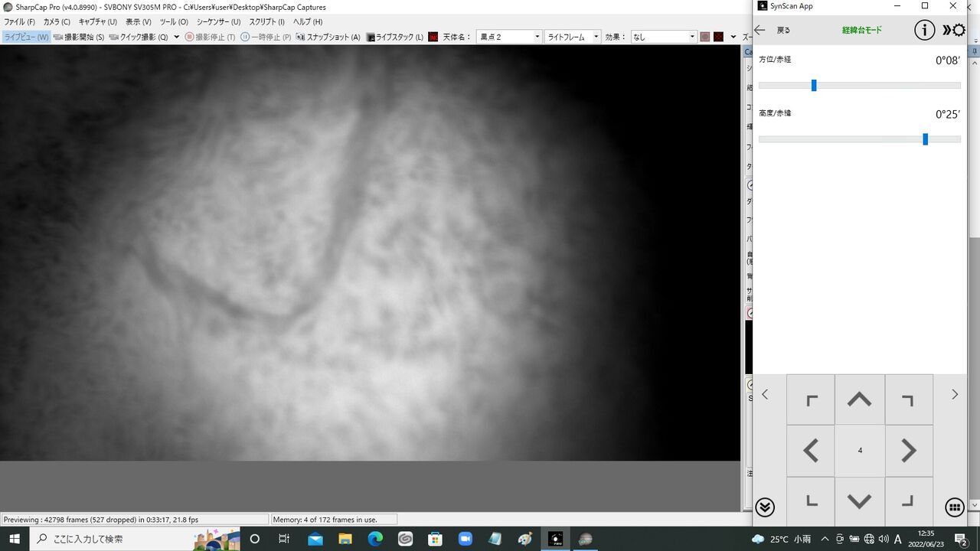Expand the toolbar overflow arrow near ズーム
This screenshot has height=551, width=980.
pos(733,37)
